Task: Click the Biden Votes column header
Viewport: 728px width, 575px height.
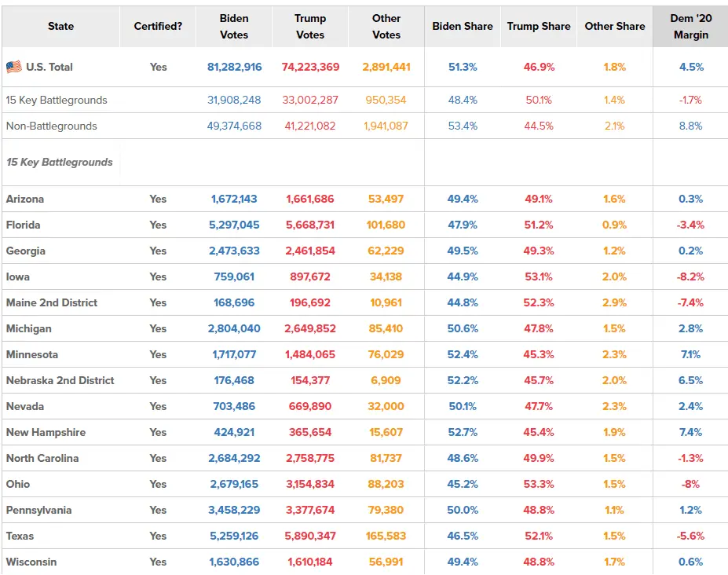Action: click(x=234, y=26)
